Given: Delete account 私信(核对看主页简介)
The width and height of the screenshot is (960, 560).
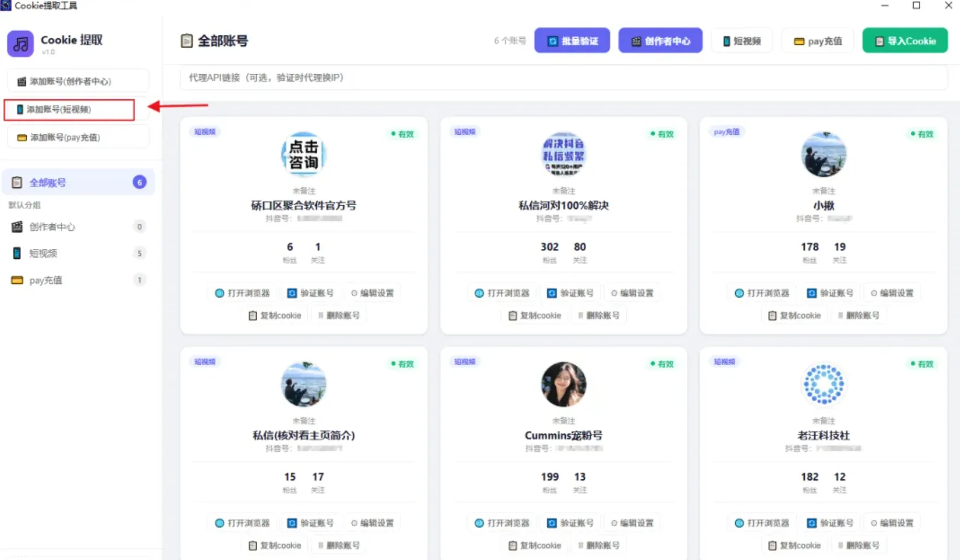Looking at the screenshot, I should click(x=339, y=545).
